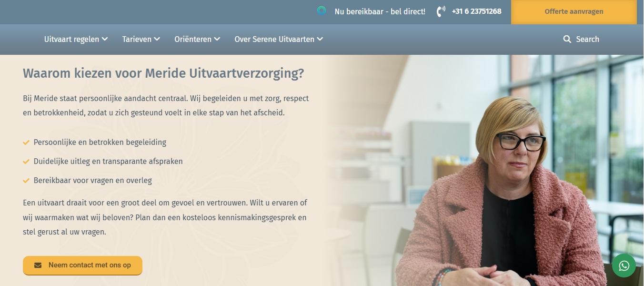Click checkmark beside Duidelijke uitleg en transparante afspraken
This screenshot has height=286, width=644.
tap(26, 162)
